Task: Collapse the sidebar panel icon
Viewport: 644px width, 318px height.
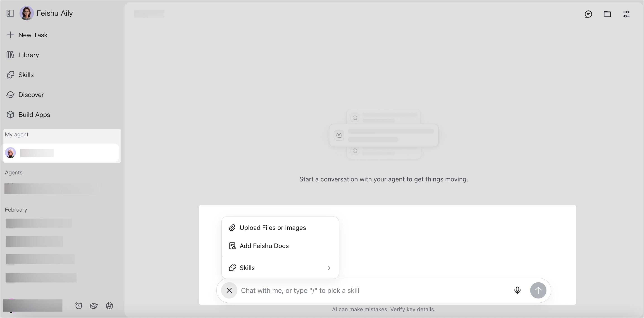Action: point(10,13)
